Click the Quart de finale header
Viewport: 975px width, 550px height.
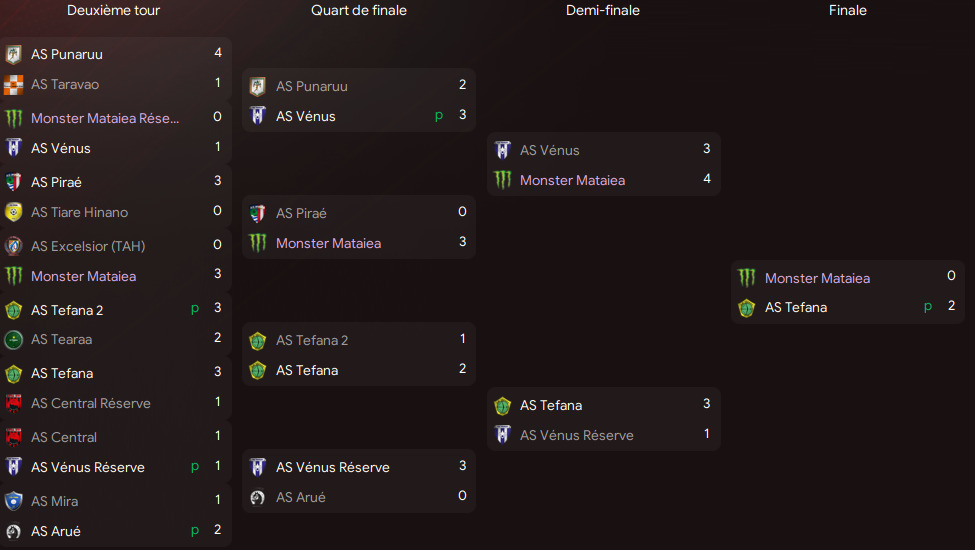[359, 10]
